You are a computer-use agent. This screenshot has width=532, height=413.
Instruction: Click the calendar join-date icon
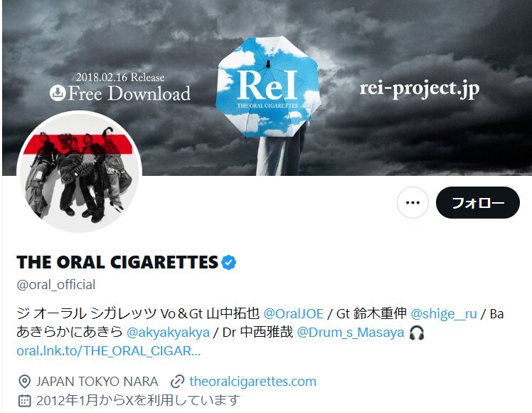coord(24,401)
